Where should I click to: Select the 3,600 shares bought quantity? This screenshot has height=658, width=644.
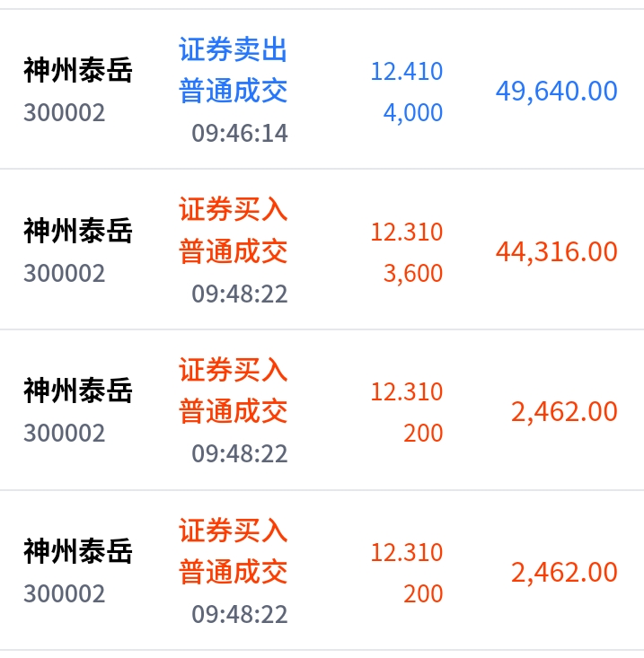point(412,273)
